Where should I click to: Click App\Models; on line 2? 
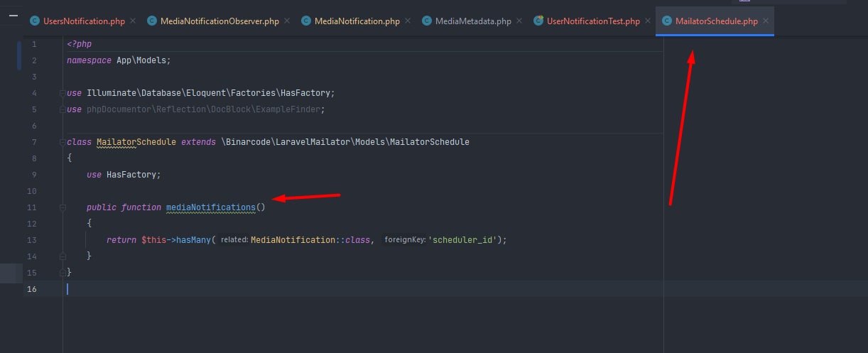pyautogui.click(x=143, y=60)
